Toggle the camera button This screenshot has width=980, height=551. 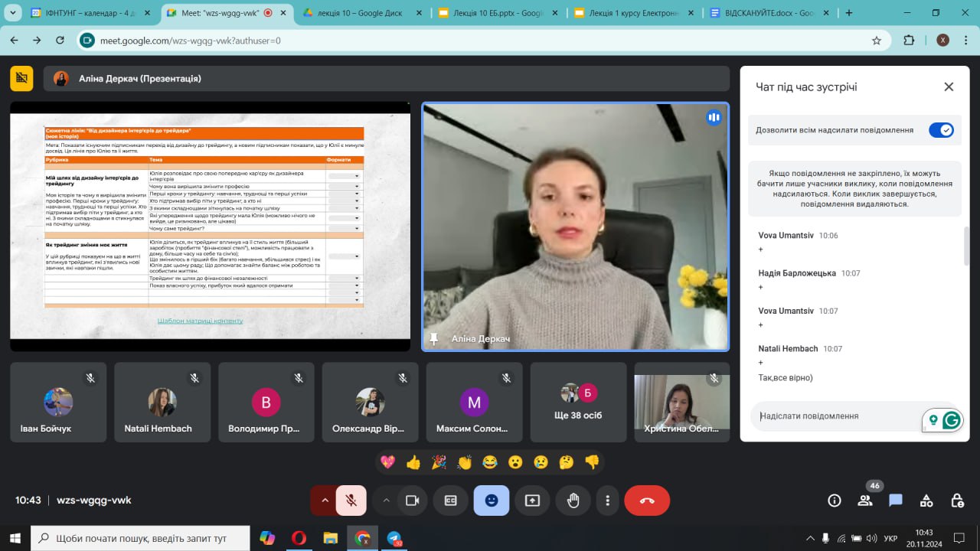point(412,500)
